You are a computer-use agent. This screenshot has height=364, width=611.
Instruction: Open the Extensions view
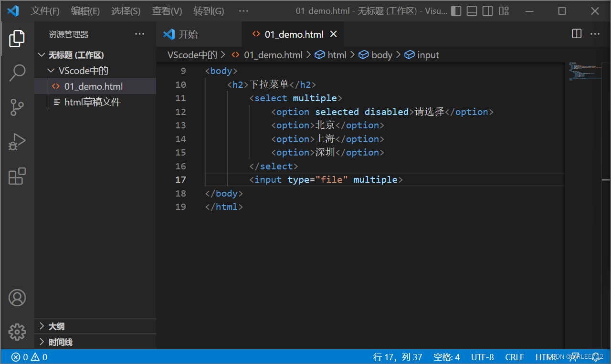[17, 176]
